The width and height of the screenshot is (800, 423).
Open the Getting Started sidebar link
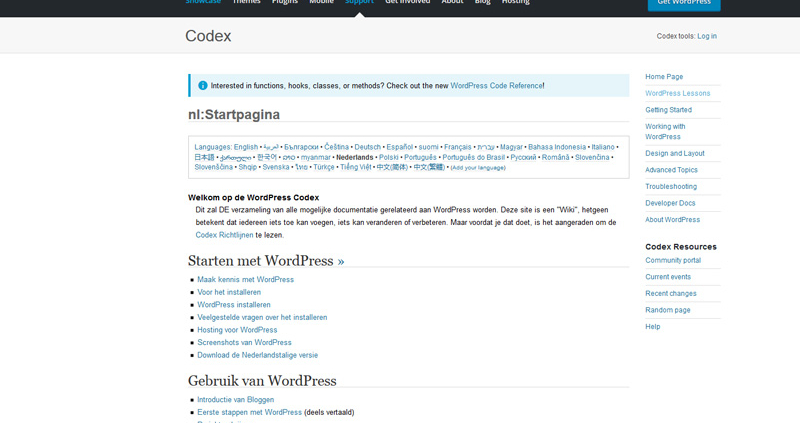click(x=668, y=110)
